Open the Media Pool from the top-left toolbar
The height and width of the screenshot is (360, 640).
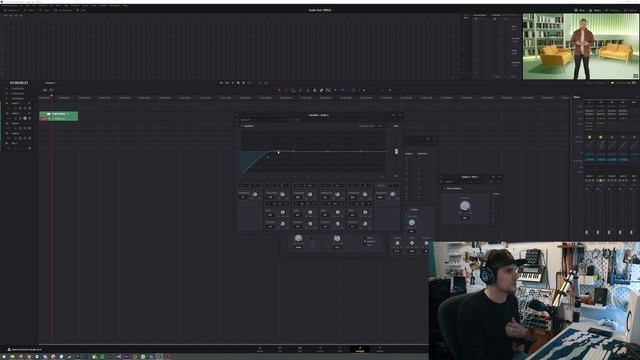pyautogui.click(x=11, y=10)
